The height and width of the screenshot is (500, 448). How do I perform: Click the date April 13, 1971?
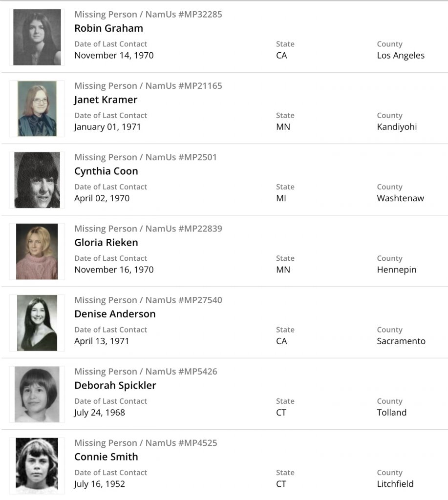[x=102, y=341]
